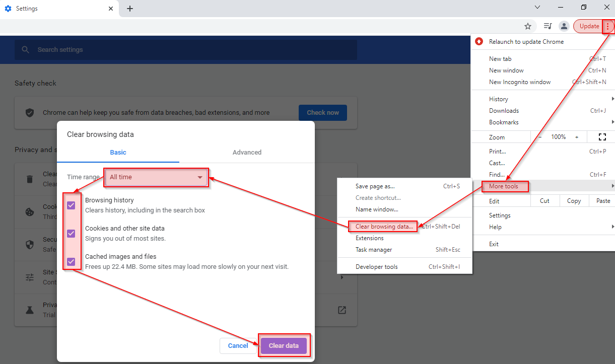
Task: Select Clear browsing data menu entry
Action: tap(384, 227)
